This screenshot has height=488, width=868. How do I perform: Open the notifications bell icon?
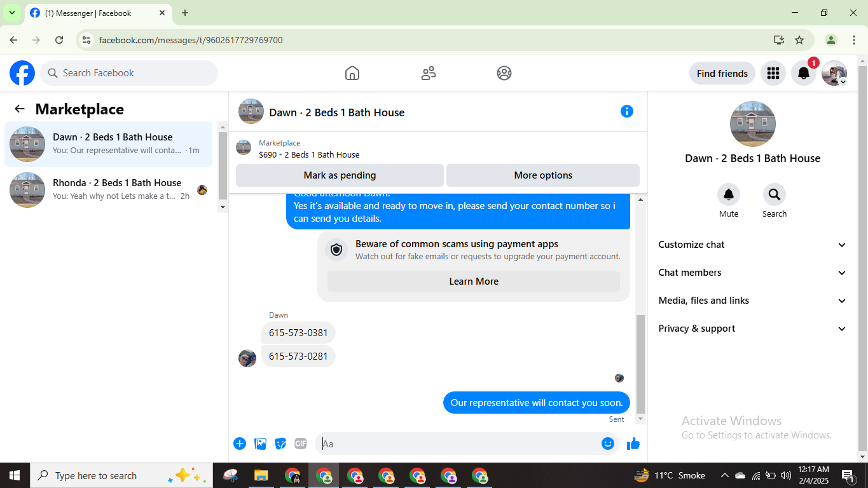point(804,73)
